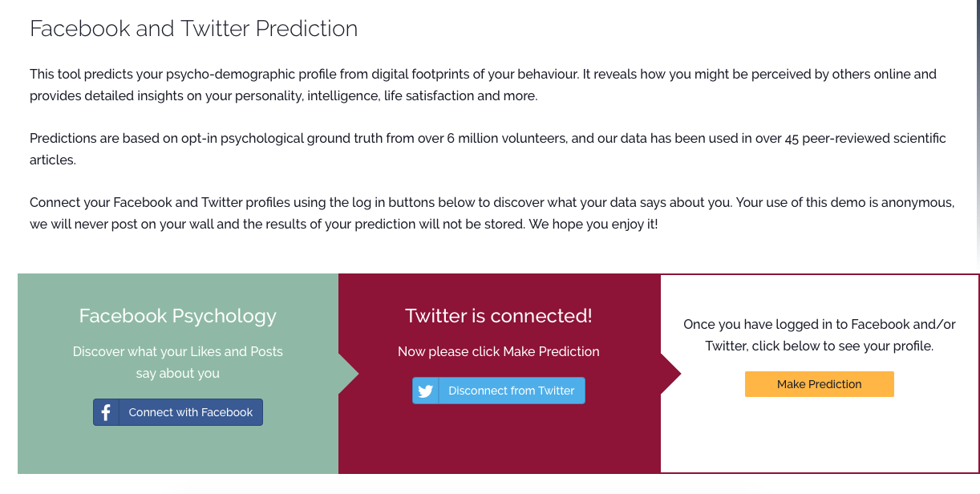Click the Twitter bird icon
Screen dimensions: 980x494
[426, 391]
